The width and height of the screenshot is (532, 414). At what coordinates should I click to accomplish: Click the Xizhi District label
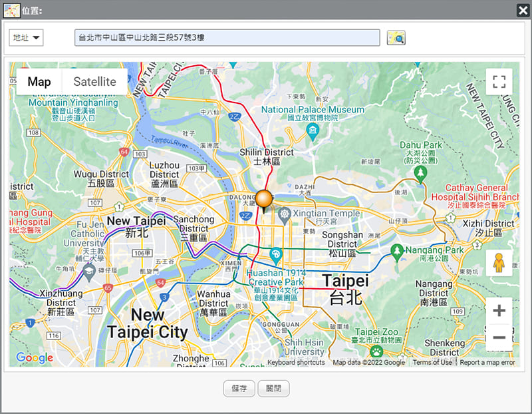[489, 228]
